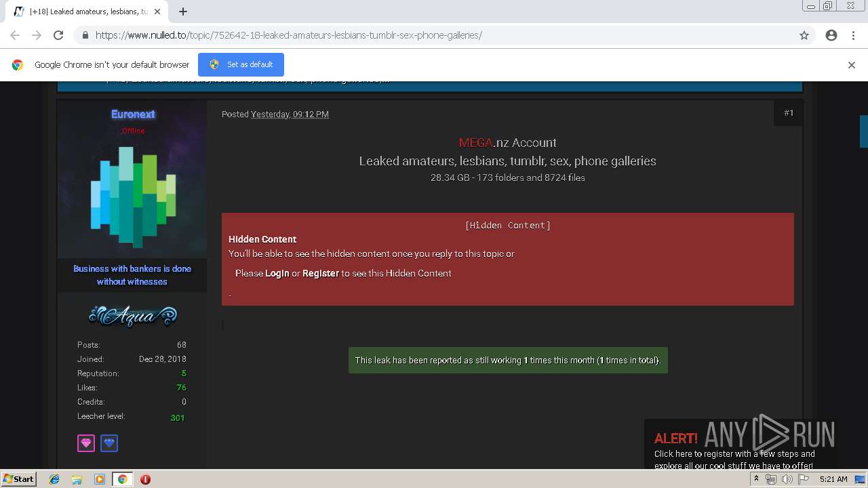Dismiss the default browser notification bar
Screen dimensions: 868x488
point(852,65)
